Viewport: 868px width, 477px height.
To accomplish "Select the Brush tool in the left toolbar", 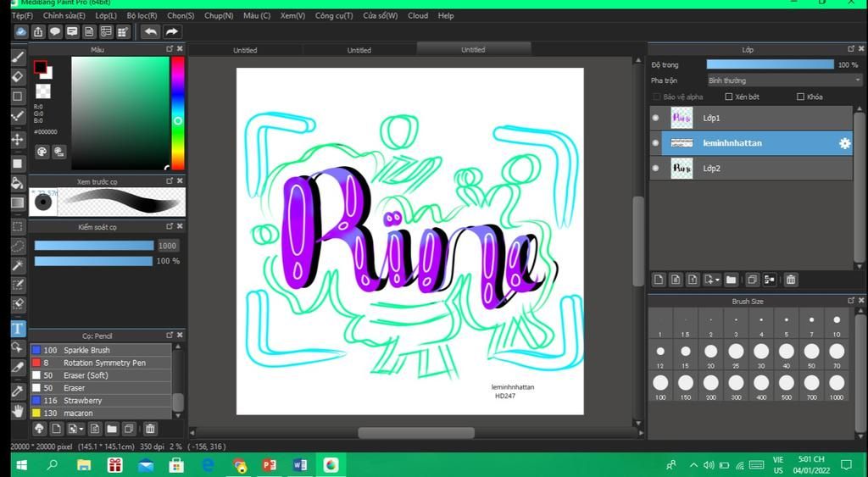I will coord(18,57).
